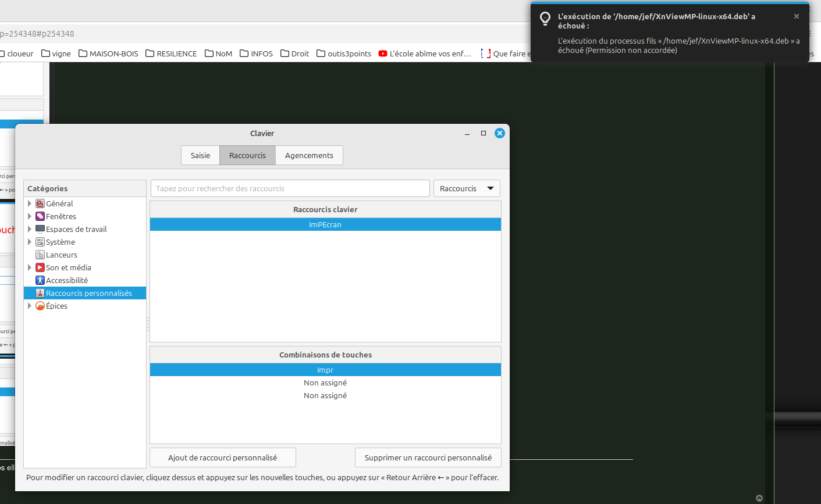Expand the Fenêtres tree category
821x504 pixels.
point(30,216)
